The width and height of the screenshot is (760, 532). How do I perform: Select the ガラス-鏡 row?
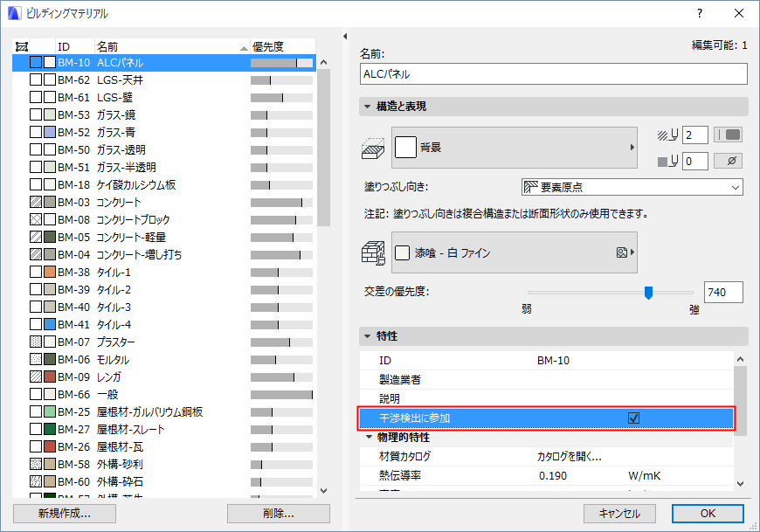164,114
